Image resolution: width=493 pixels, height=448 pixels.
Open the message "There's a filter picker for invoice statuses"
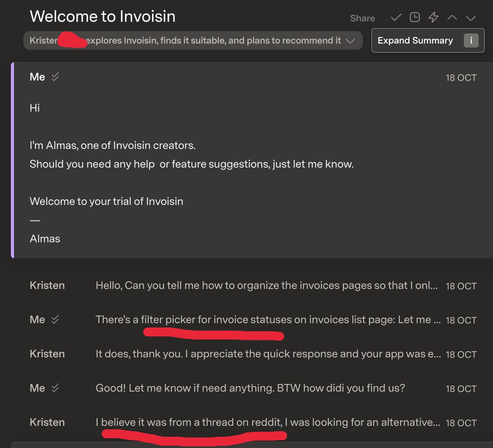tap(253, 320)
